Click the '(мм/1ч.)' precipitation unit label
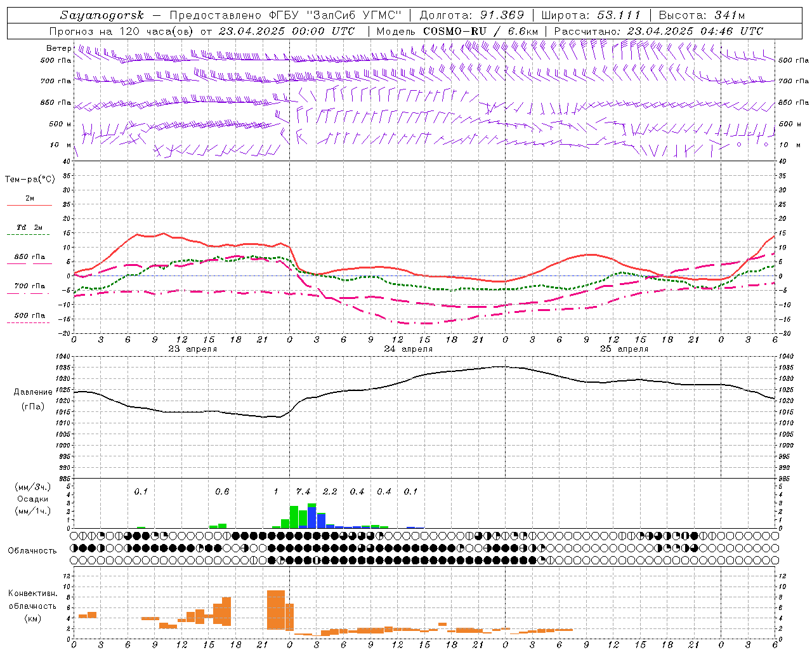 tap(33, 511)
